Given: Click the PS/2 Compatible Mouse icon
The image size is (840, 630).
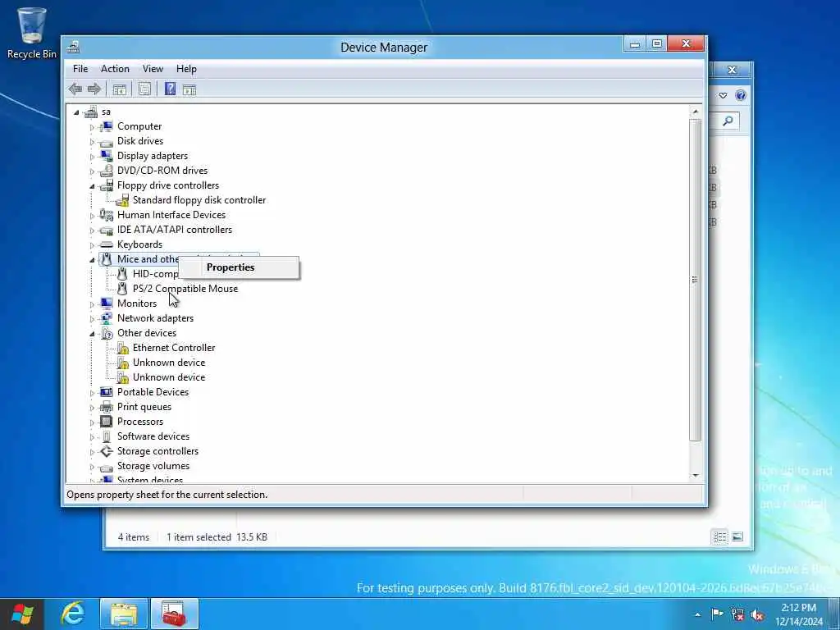Looking at the screenshot, I should [x=122, y=289].
